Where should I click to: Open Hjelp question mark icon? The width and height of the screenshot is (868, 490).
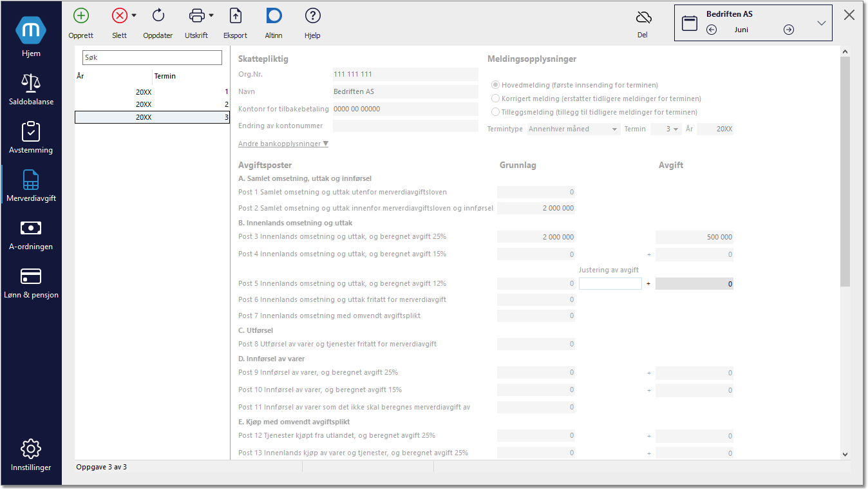point(313,16)
